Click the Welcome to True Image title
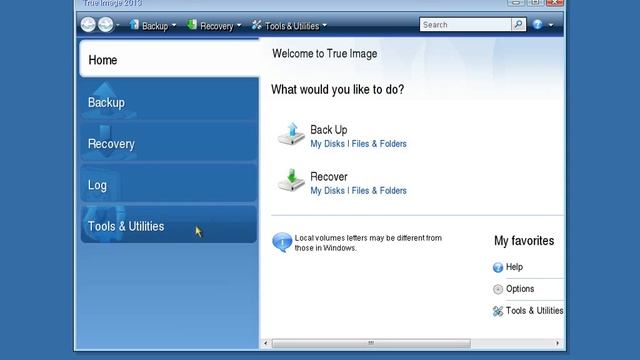 point(324,53)
